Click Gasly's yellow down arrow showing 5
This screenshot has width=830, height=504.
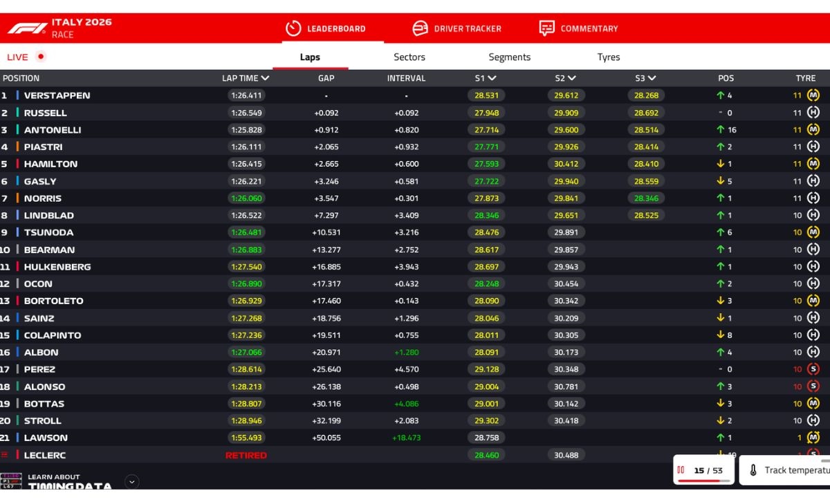coord(720,181)
